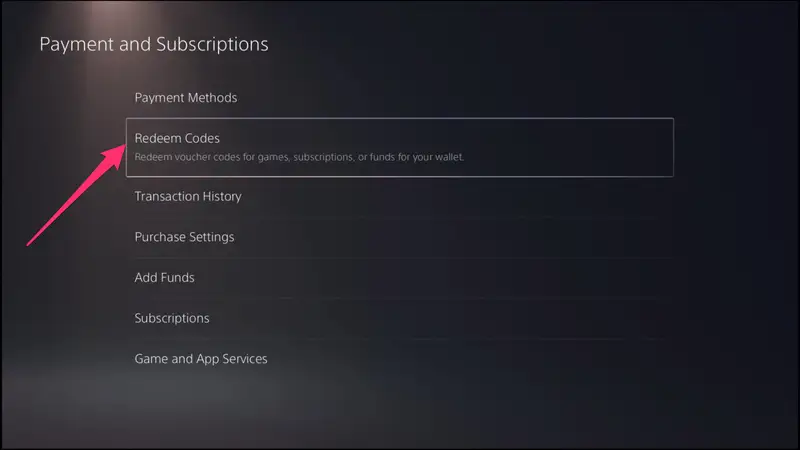Go to Purchase Settings
The image size is (800, 450).
point(184,237)
